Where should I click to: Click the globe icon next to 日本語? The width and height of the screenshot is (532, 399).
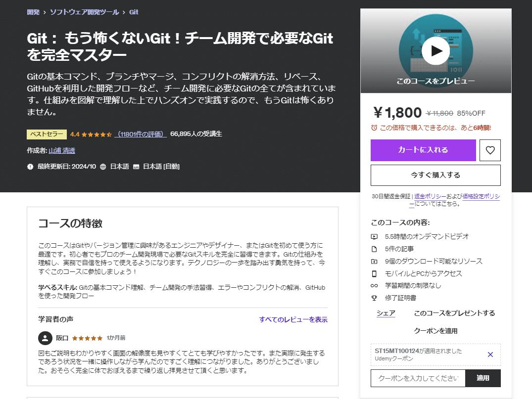103,167
